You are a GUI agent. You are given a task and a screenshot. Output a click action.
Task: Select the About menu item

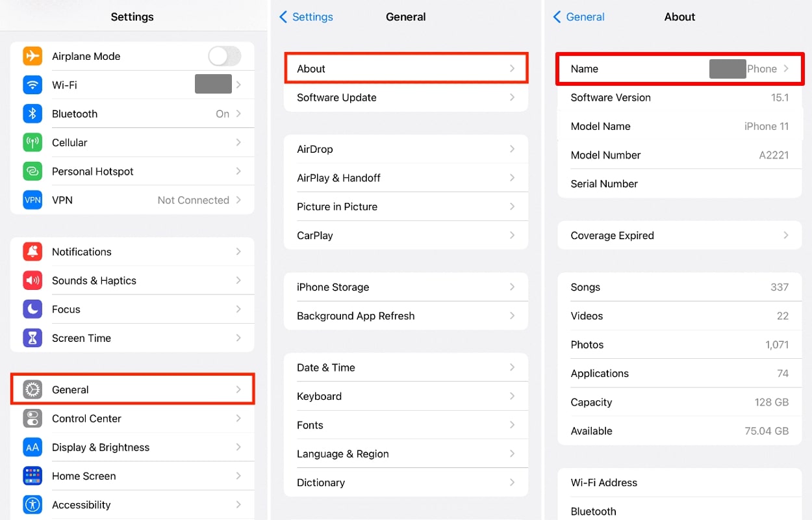tap(406, 69)
